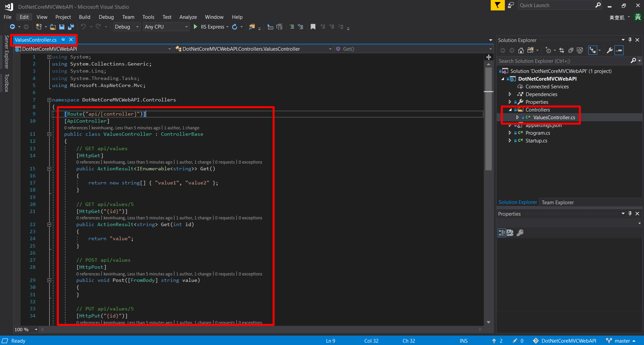Click the Alphabetical sort icon in the Properties panel

coord(510,233)
